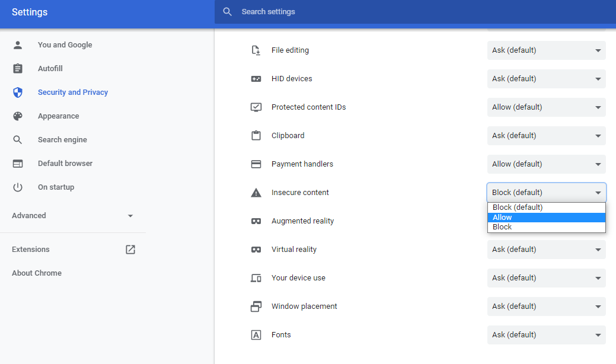Click the You and Google person icon

(18, 45)
